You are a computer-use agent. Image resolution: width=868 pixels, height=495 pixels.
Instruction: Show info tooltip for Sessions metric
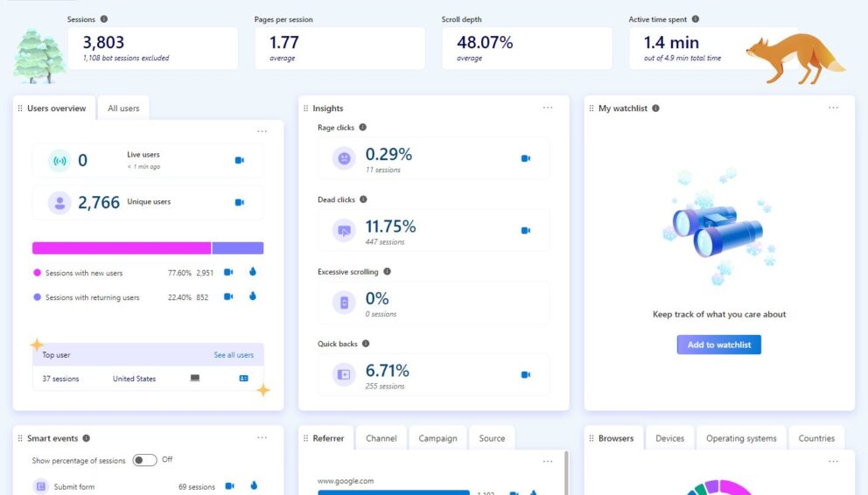pos(104,19)
